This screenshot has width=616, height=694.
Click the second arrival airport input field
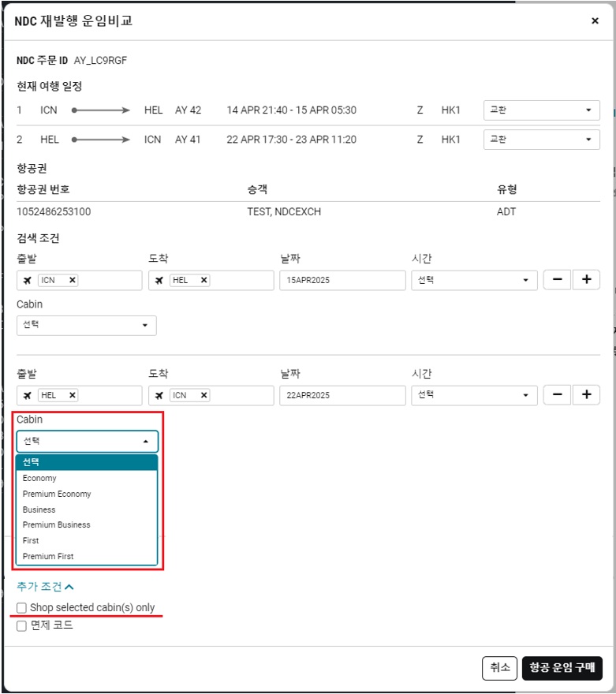pyautogui.click(x=211, y=395)
